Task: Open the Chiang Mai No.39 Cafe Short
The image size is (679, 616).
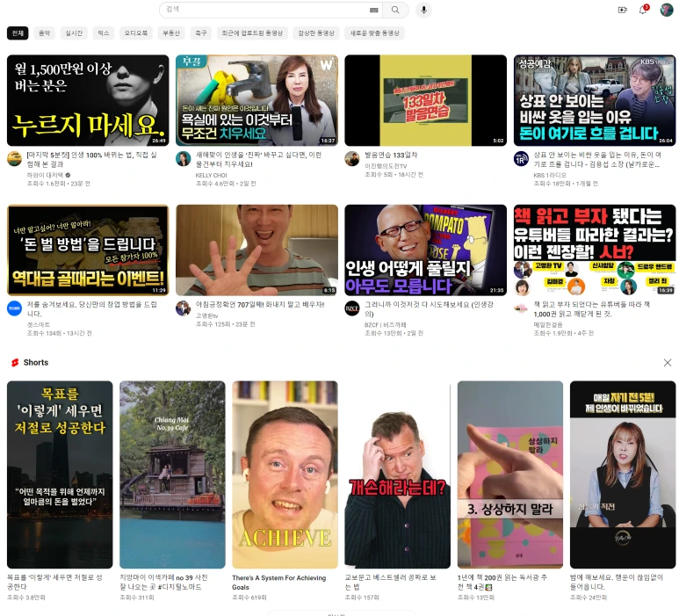Action: pyautogui.click(x=172, y=475)
